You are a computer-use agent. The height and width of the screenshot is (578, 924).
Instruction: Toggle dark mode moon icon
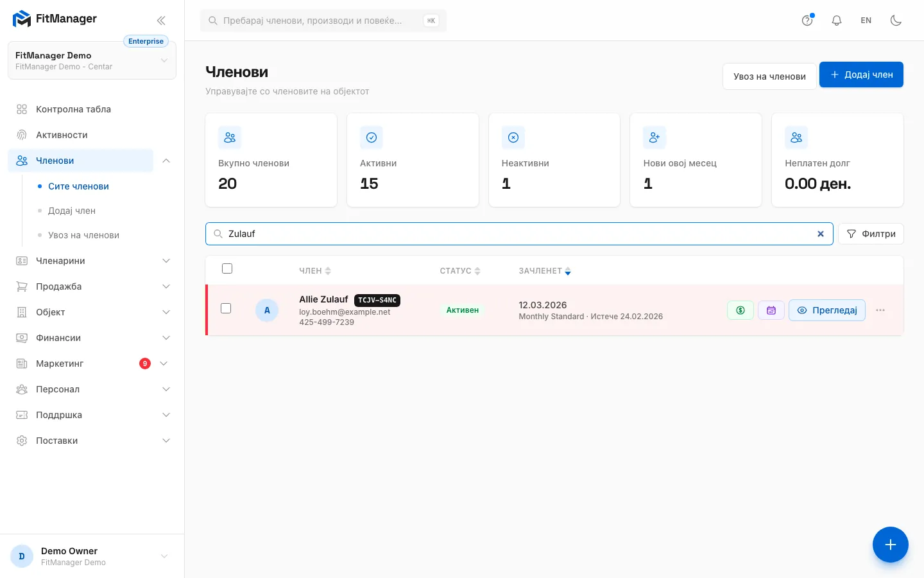[896, 21]
